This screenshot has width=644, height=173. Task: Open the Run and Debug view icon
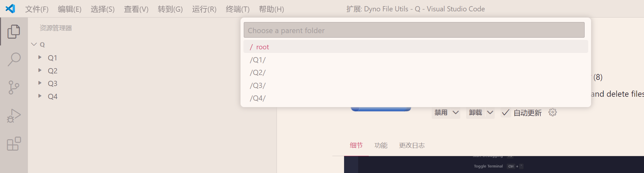coord(14,116)
